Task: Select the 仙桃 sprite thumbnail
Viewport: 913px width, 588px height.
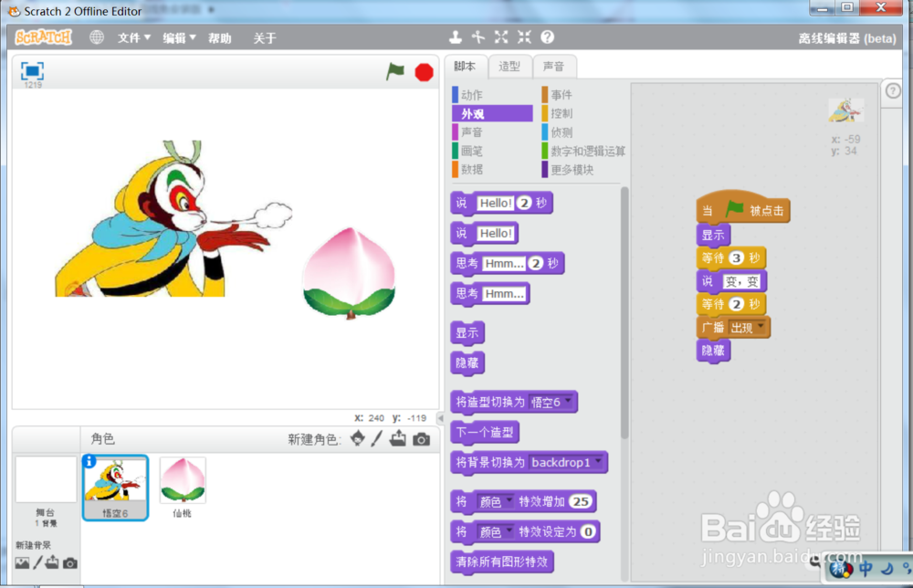Action: (181, 478)
